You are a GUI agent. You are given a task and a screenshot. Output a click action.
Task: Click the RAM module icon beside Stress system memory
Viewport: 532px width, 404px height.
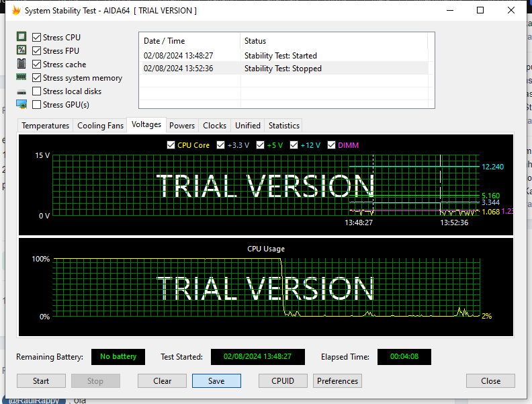click(x=21, y=77)
